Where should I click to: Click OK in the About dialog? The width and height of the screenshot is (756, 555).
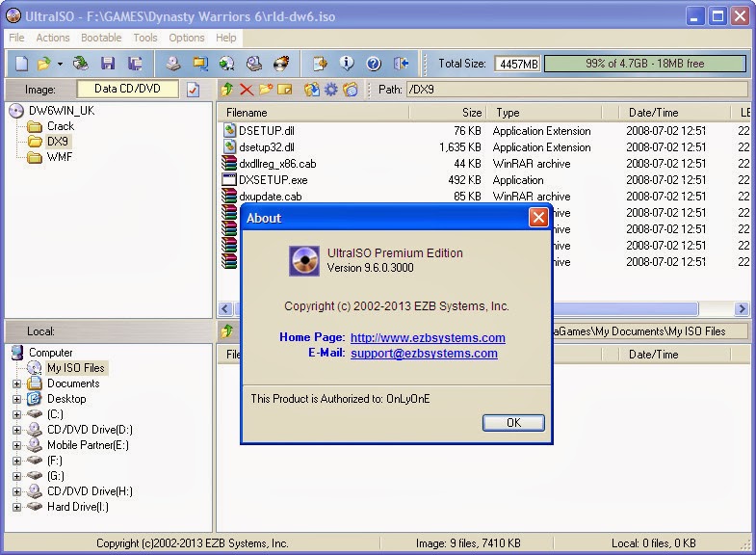coord(513,423)
